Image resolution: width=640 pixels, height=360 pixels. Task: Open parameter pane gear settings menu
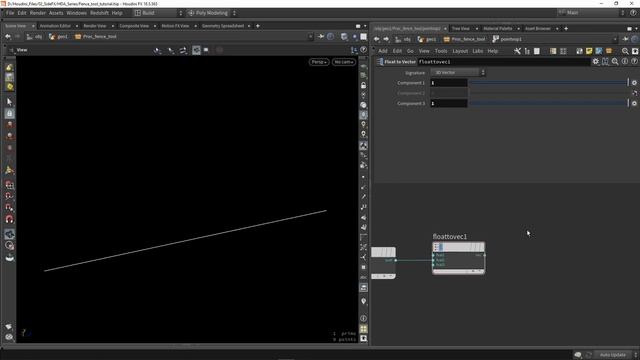[596, 62]
